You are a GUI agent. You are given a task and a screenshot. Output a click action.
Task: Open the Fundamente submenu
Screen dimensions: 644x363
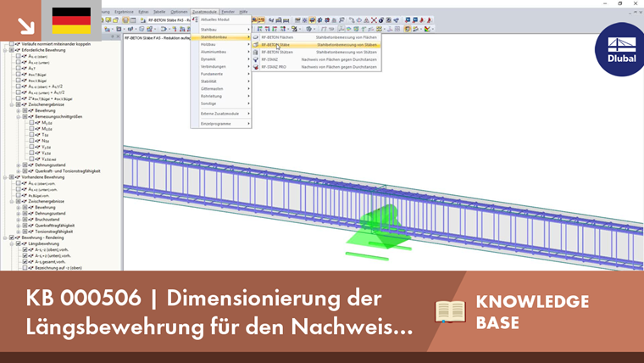coord(221,74)
